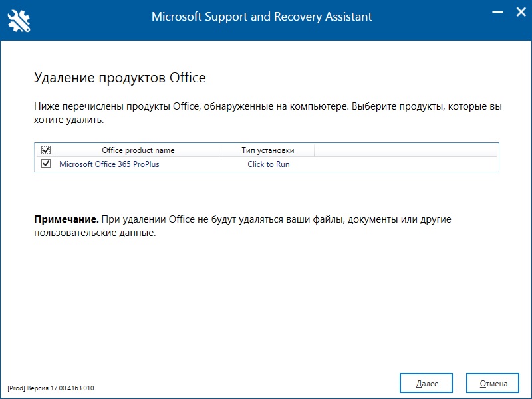
Task: Click the Удаление продуктов Office heading
Action: (120, 78)
